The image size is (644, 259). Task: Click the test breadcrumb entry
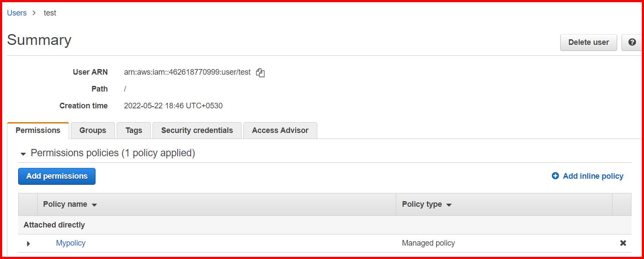pos(50,13)
